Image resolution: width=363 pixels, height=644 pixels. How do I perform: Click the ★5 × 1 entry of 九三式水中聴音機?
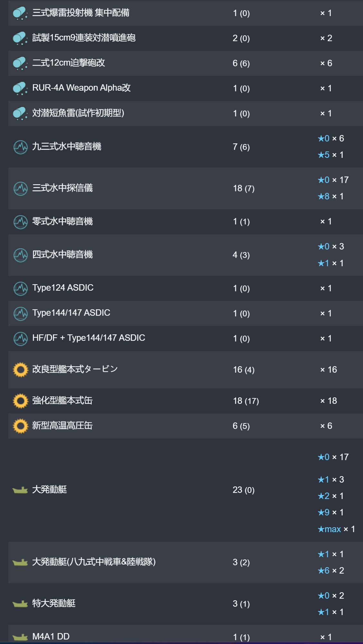click(x=330, y=155)
